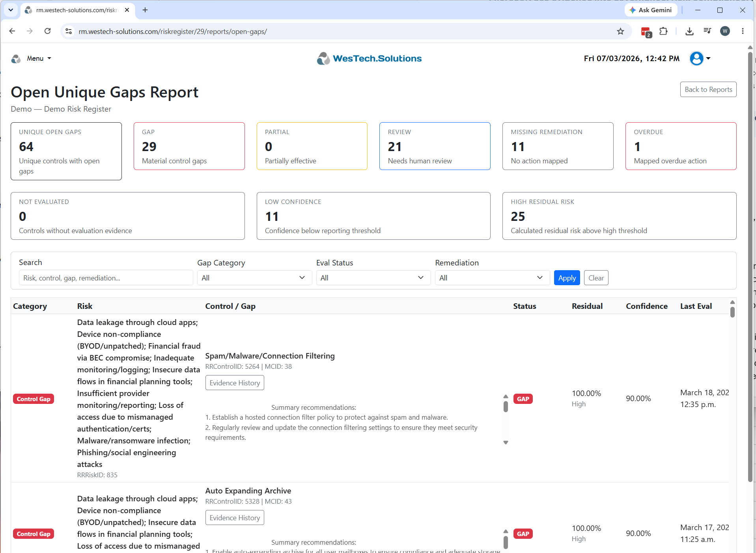Bookmark this page with the star icon
Screen dimensions: 756x553
620,31
